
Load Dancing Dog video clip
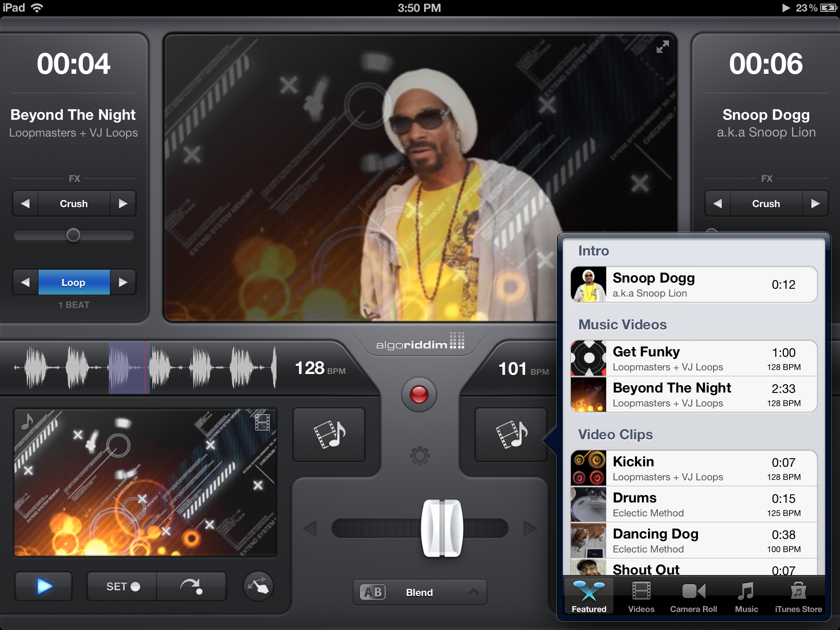pos(694,540)
